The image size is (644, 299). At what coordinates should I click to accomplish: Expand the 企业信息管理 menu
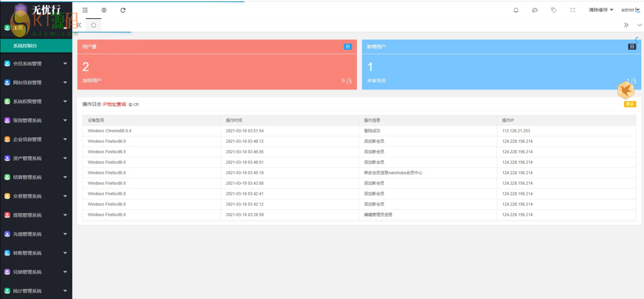pyautogui.click(x=36, y=140)
